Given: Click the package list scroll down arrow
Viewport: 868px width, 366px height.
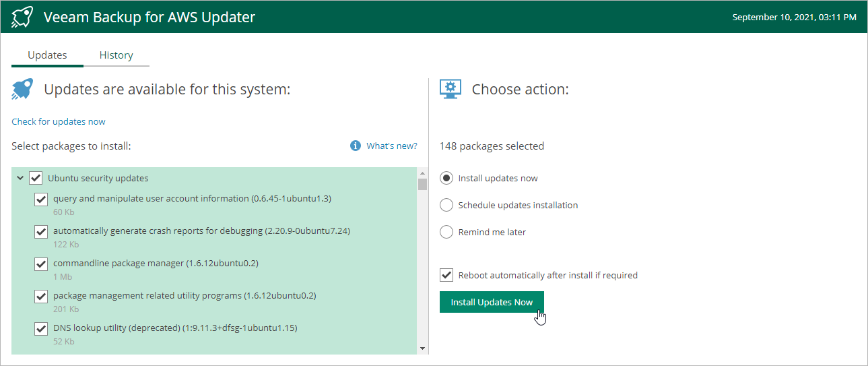Looking at the screenshot, I should [423, 348].
